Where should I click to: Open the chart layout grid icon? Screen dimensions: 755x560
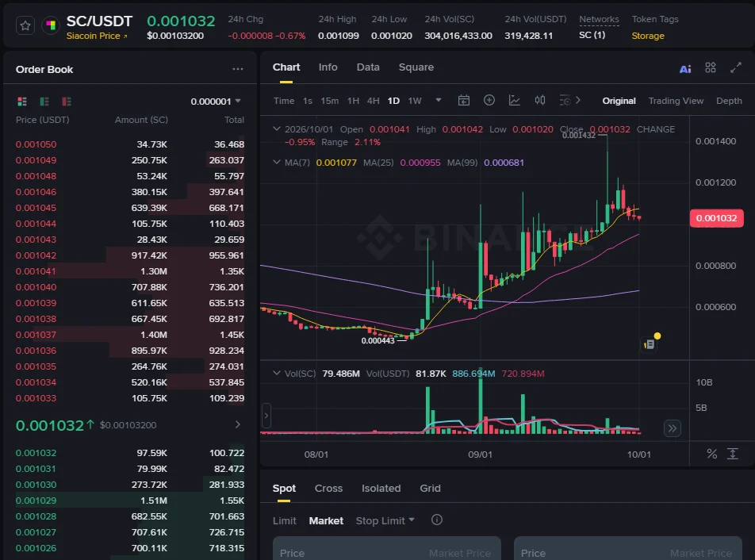[711, 67]
